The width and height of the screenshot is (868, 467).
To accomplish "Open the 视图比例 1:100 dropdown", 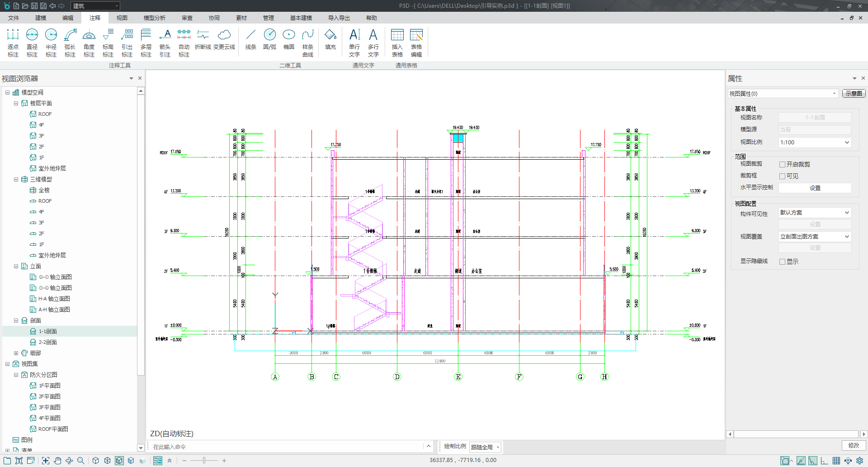I will click(815, 143).
